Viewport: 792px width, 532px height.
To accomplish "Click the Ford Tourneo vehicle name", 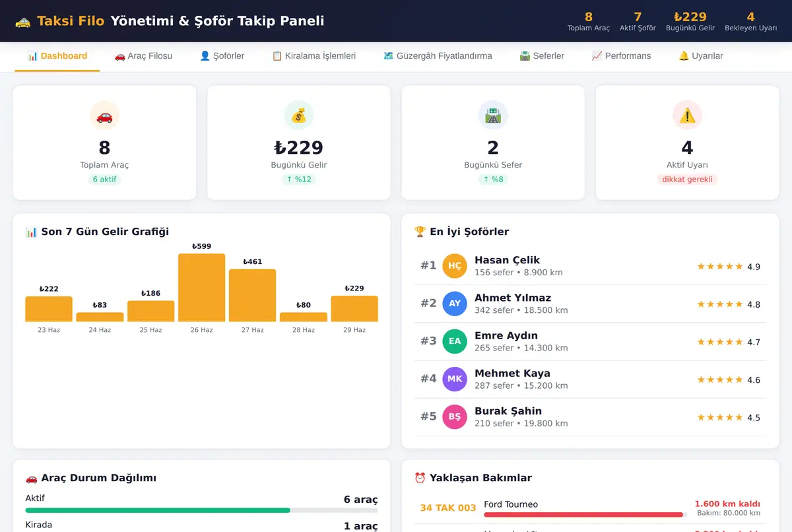I will 511,504.
